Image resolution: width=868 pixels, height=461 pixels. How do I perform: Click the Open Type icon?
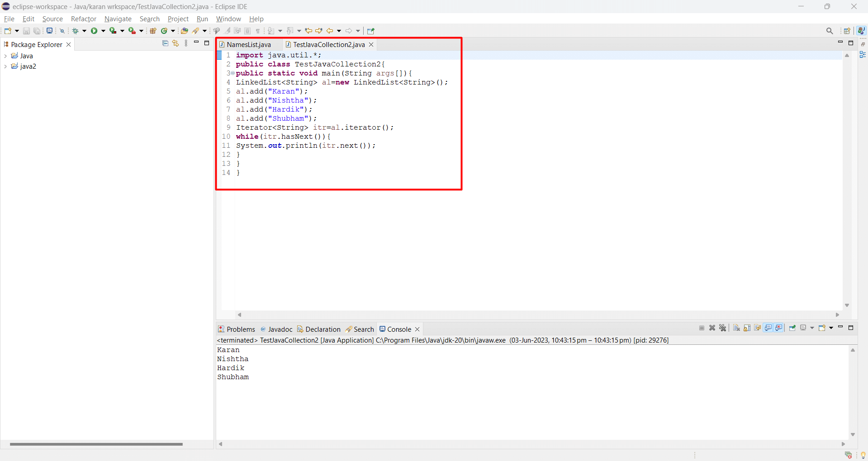pos(184,31)
